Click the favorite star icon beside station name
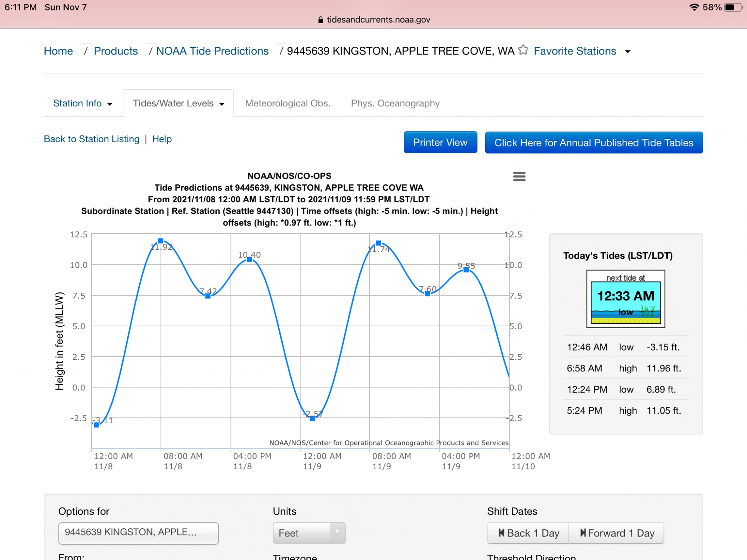 [x=523, y=50]
